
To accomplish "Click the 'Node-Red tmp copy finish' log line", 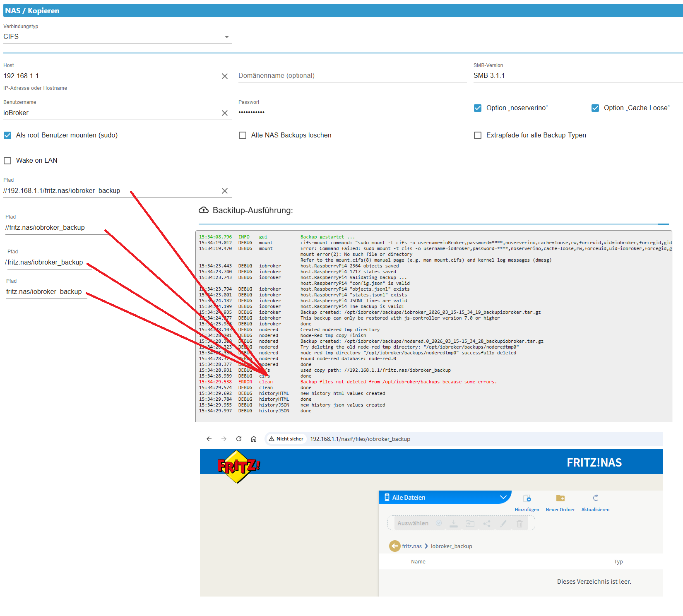I will (x=333, y=336).
